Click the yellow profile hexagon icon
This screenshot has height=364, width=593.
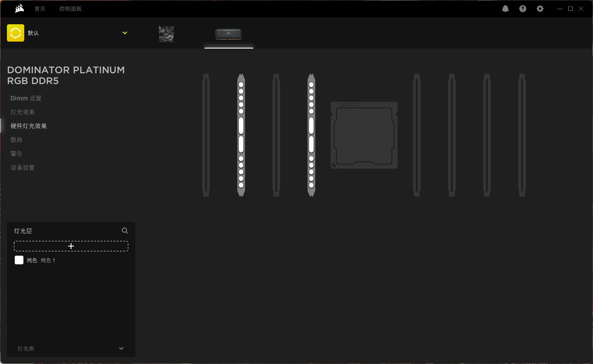16,33
